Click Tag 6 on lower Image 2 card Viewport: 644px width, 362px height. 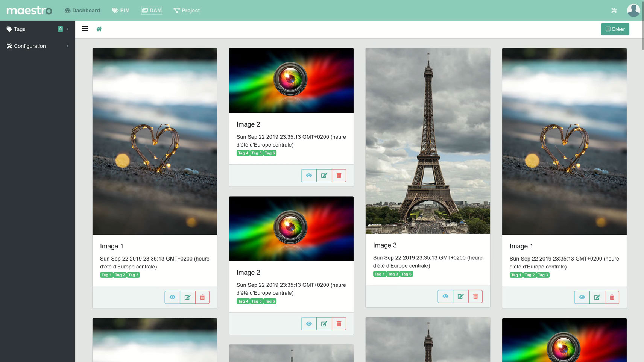[x=270, y=301]
